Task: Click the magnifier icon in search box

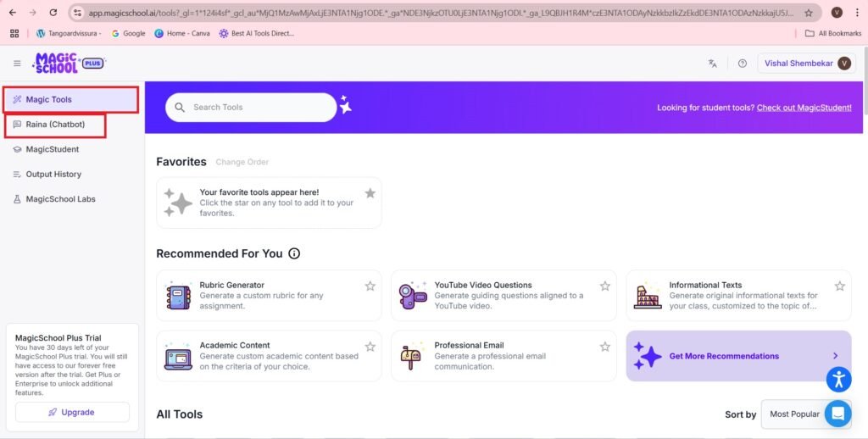Action: point(180,108)
